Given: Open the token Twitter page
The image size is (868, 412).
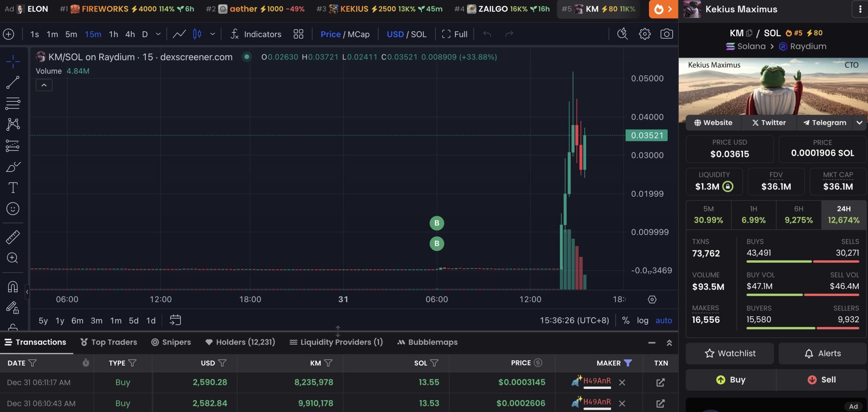Looking at the screenshot, I should 769,123.
